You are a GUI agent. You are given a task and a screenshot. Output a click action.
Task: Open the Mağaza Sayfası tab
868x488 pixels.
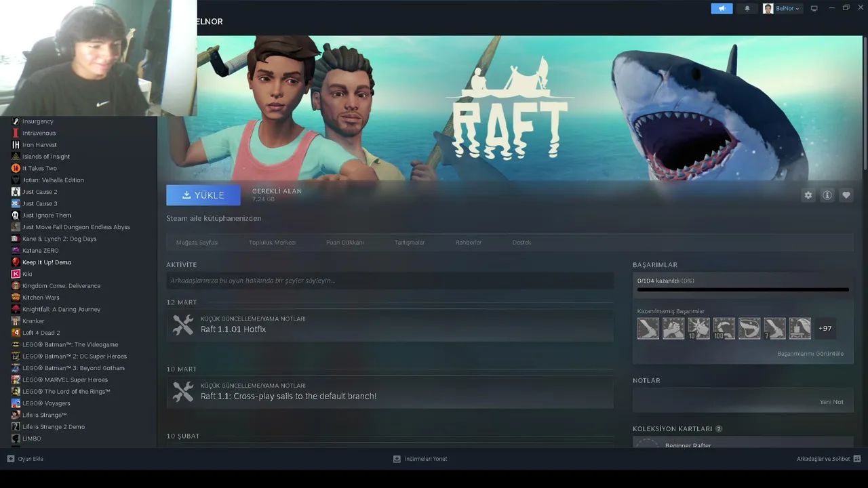click(197, 243)
